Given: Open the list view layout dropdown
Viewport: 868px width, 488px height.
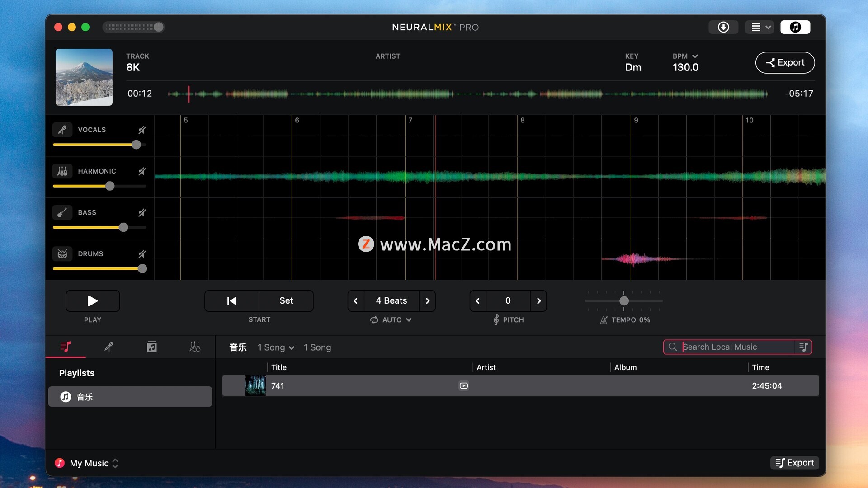Looking at the screenshot, I should [760, 27].
